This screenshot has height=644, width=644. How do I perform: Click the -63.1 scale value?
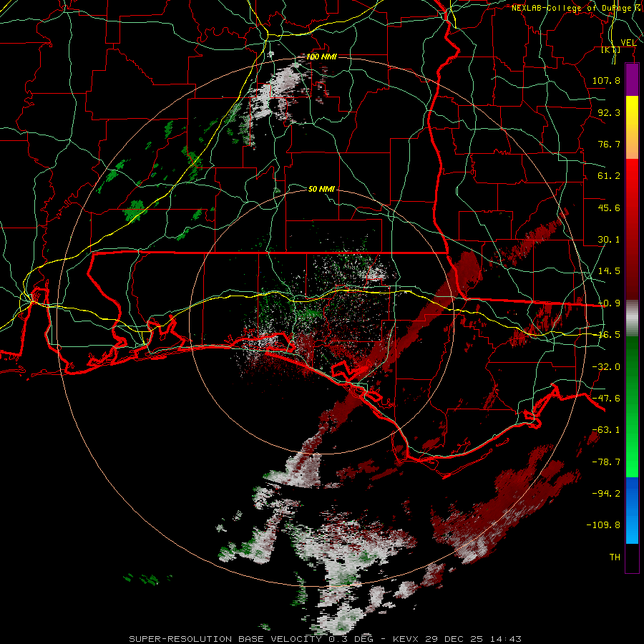(606, 430)
